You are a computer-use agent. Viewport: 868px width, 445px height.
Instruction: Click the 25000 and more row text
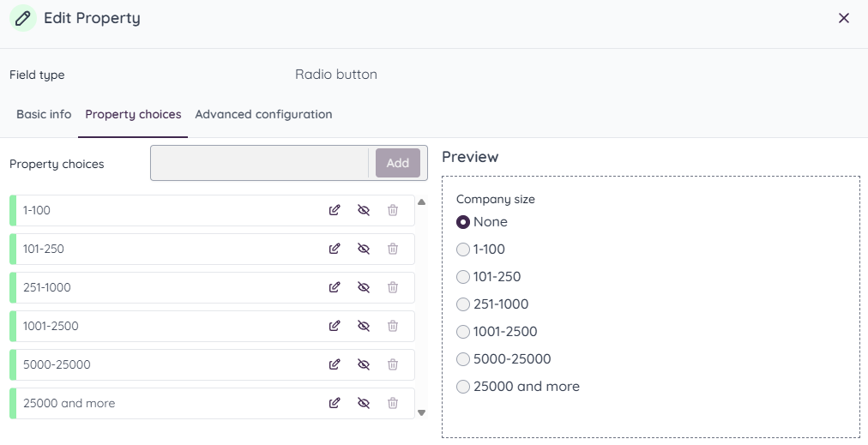coord(69,403)
